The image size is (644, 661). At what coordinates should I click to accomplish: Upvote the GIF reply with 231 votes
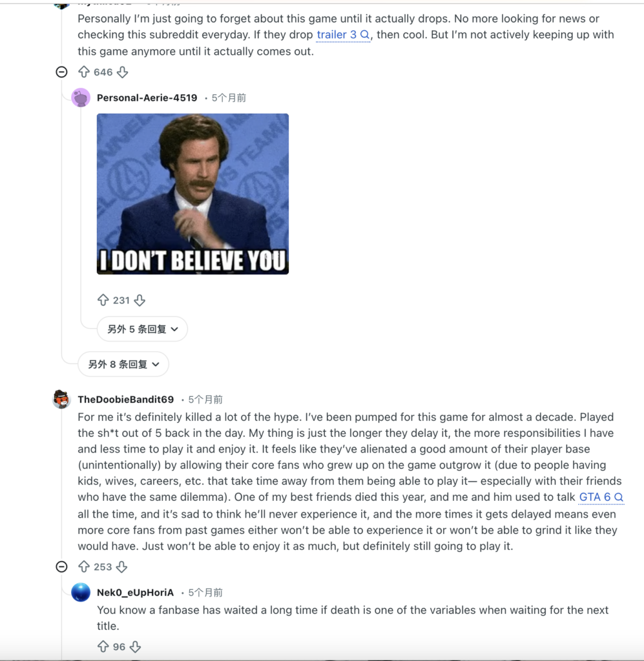[103, 300]
